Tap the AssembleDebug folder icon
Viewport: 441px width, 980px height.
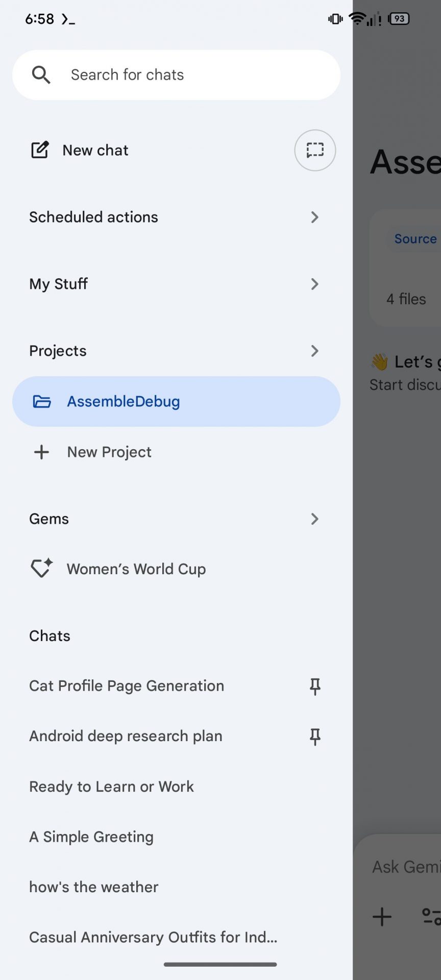[42, 402]
